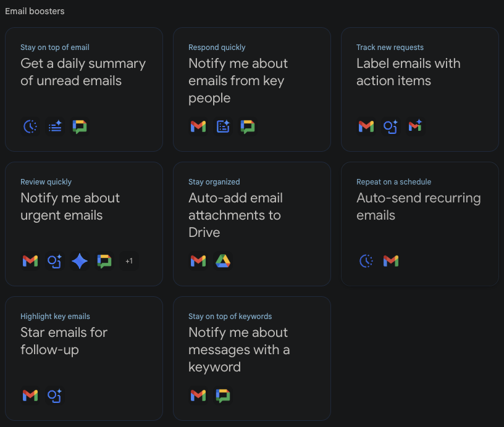The width and height of the screenshot is (504, 427).
Task: Click the schedule clock icon in recurring emails card
Action: [x=366, y=261]
